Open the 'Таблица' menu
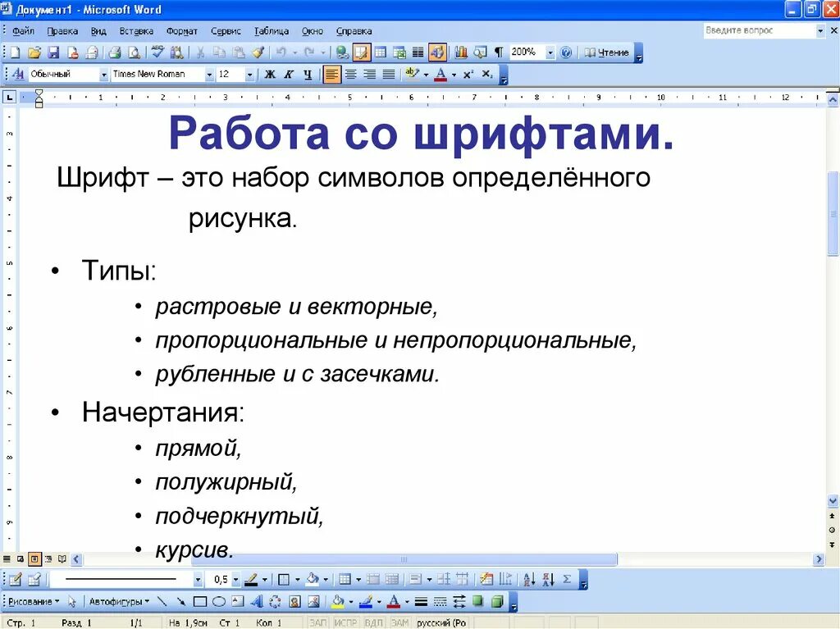The image size is (840, 629). point(271,31)
